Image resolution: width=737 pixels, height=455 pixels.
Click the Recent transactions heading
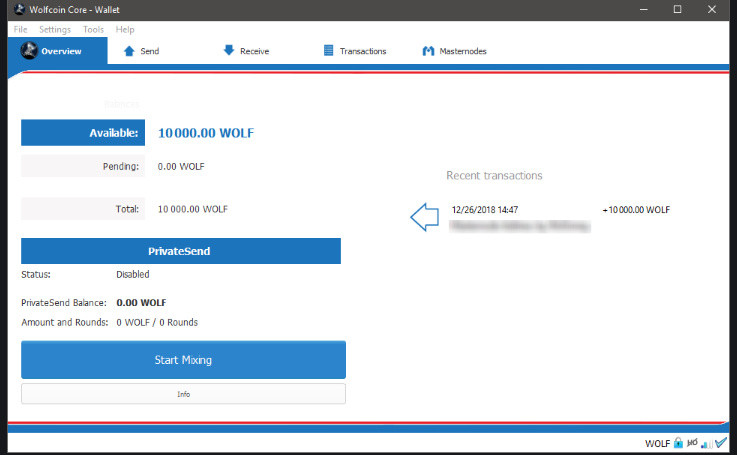coord(494,175)
